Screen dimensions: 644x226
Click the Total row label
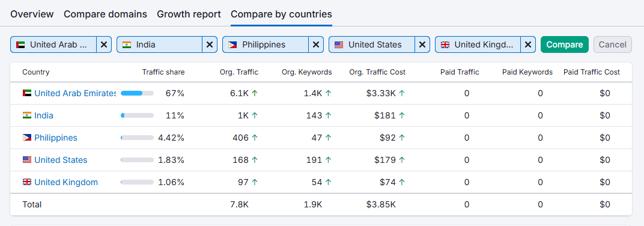pyautogui.click(x=32, y=204)
